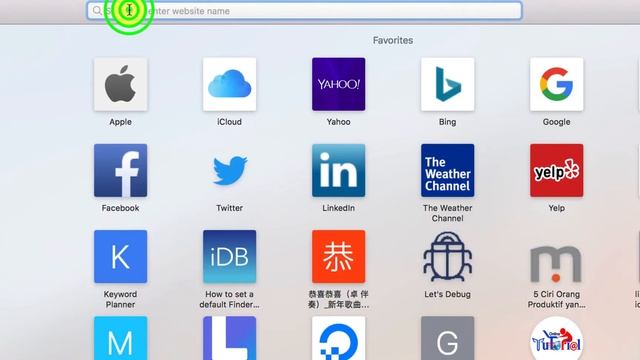Viewport: 640px width, 360px height.
Task: Open the Google favorite tile
Action: tap(556, 84)
